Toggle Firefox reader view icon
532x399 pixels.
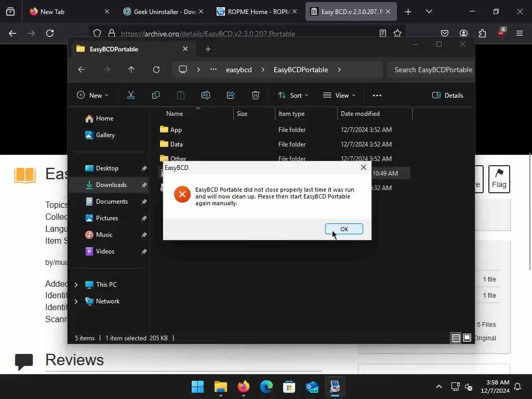[x=383, y=33]
